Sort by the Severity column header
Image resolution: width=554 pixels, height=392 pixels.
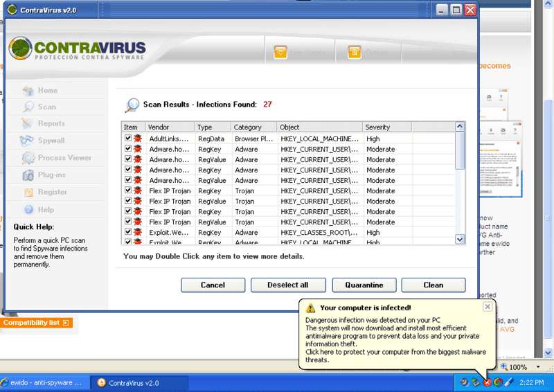click(x=387, y=127)
